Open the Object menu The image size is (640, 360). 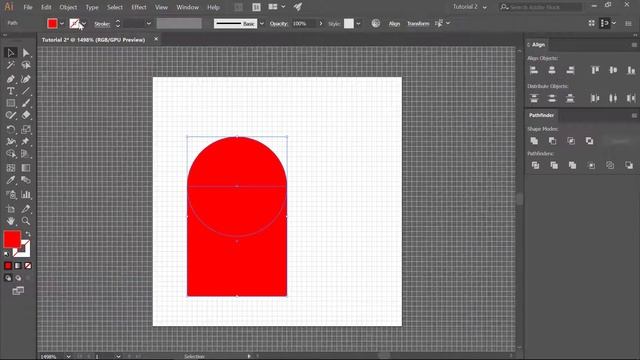[x=68, y=7]
